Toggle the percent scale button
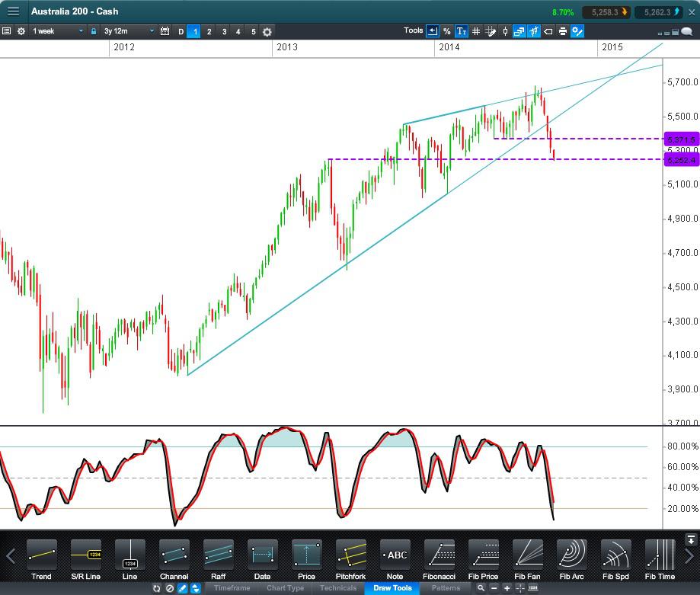Screen dimensions: 700x595 coord(447,31)
